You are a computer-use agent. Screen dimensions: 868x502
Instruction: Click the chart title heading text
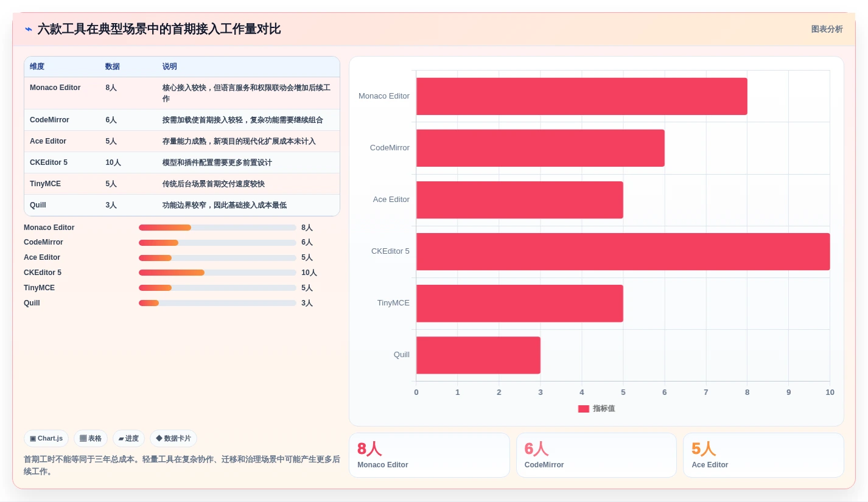click(x=159, y=29)
